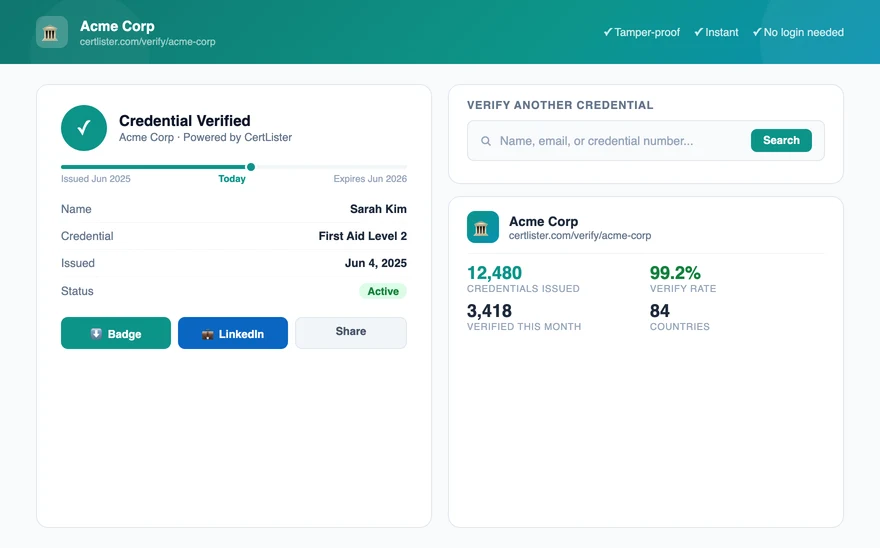Click the briefcase icon on LinkedIn button
The width and height of the screenshot is (880, 548).
[x=208, y=334]
